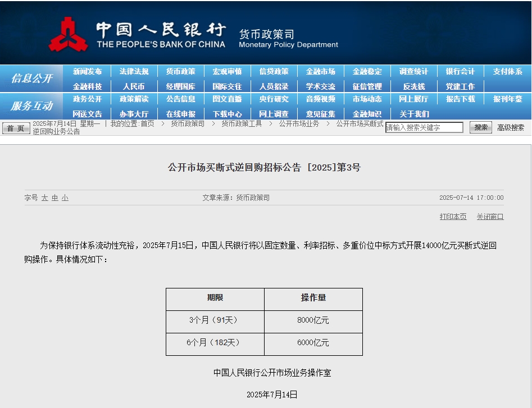Open the 新闻发布 menu item
Image resolution: width=532 pixels, height=408 pixels.
[x=87, y=72]
